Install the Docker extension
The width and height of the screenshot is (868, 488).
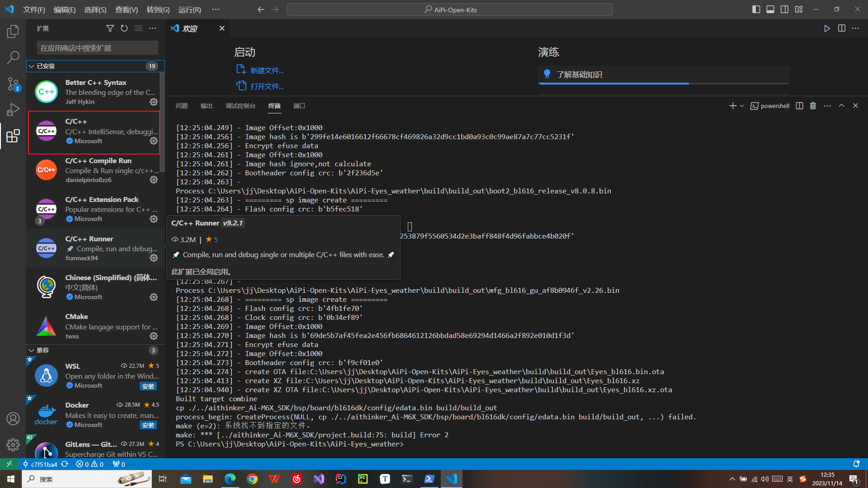click(x=148, y=425)
